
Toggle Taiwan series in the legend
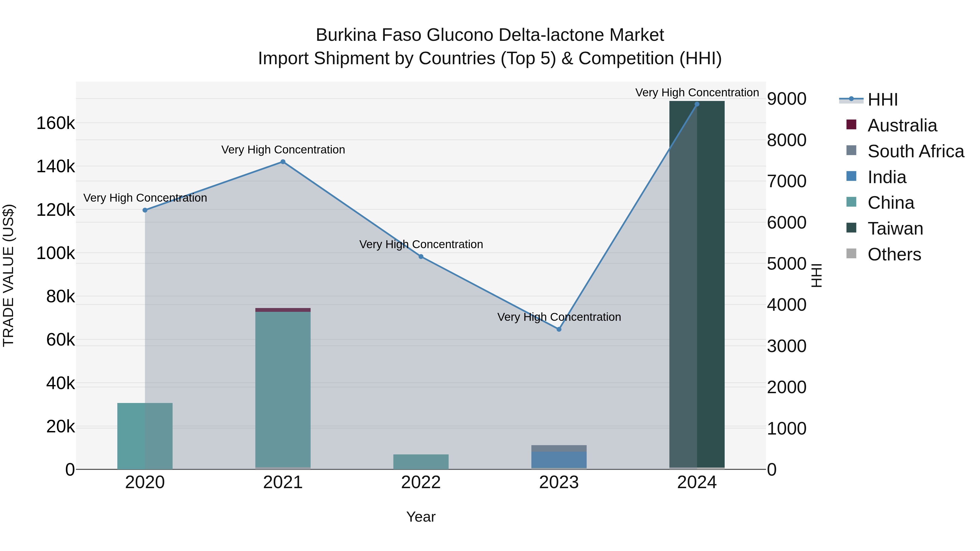(884, 228)
